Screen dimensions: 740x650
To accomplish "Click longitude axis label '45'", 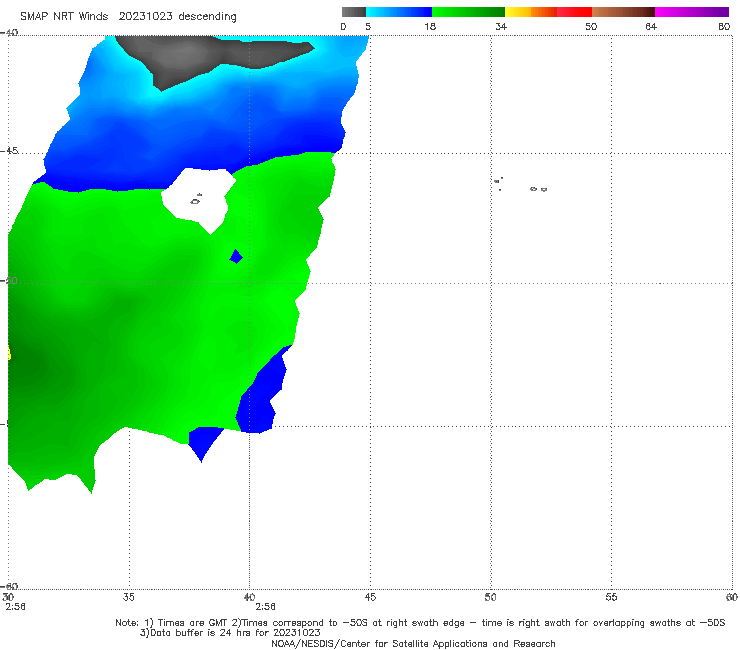I will point(370,597).
